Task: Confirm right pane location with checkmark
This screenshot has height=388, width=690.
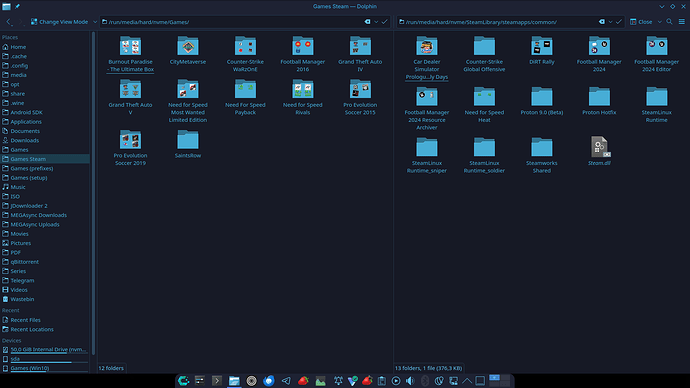Action: [619, 22]
